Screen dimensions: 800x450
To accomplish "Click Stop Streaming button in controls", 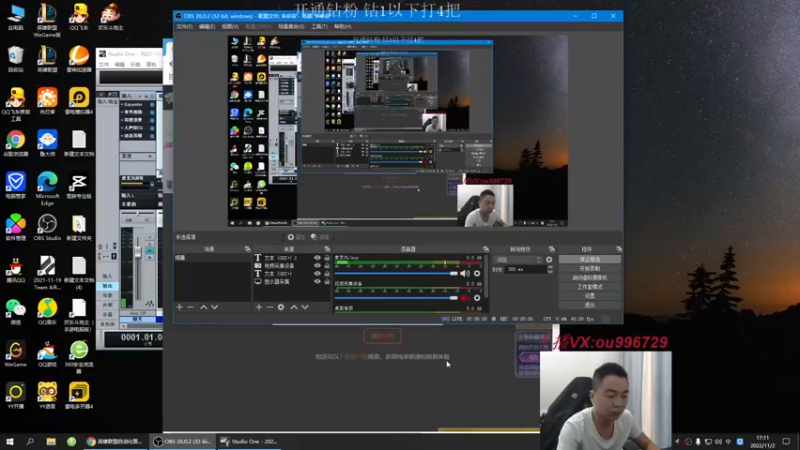I will pos(590,259).
